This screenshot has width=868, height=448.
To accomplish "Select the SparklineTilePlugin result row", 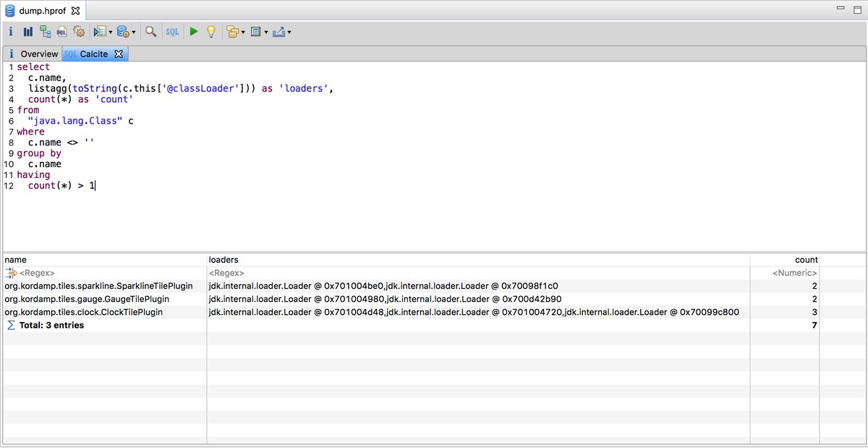I will (x=434, y=286).
